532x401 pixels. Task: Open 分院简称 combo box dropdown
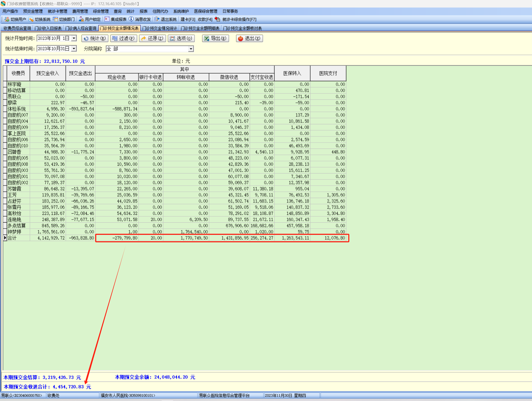[x=191, y=49]
